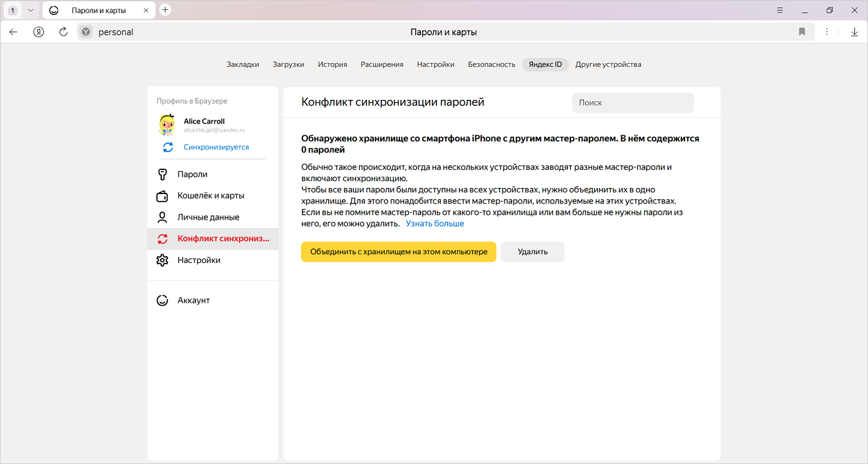Click the bookmark icon in address bar

(x=802, y=32)
